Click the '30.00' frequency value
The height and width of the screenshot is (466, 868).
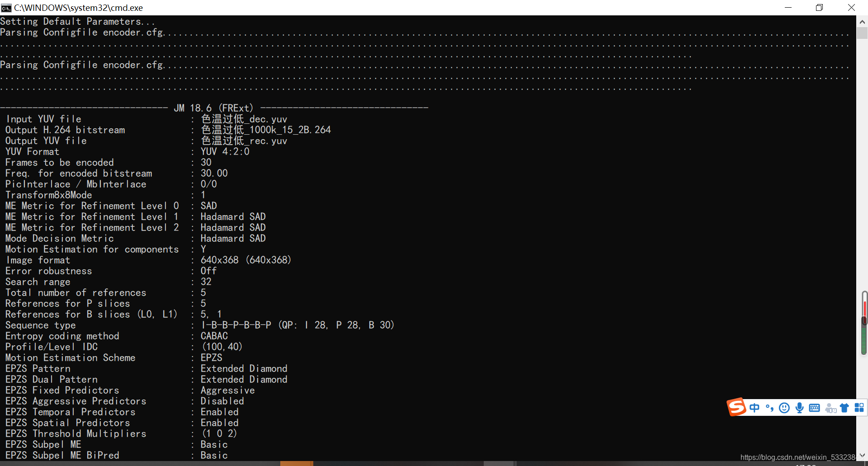pos(214,174)
